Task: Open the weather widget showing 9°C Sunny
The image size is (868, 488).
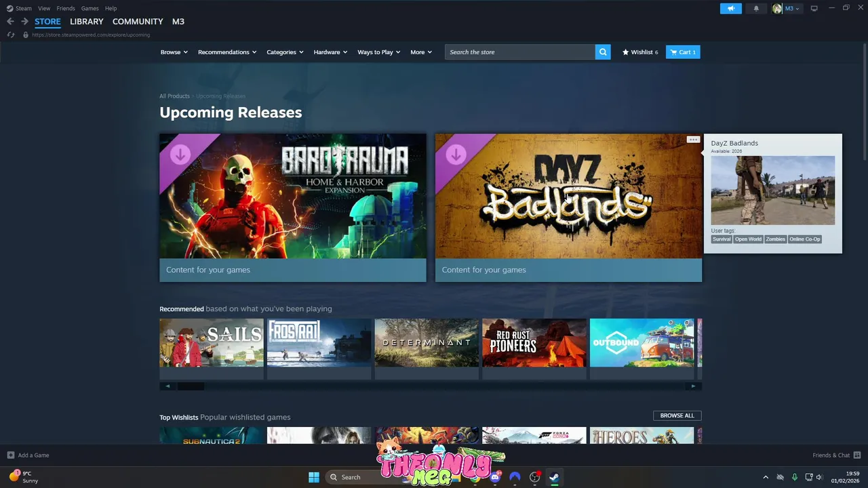Action: click(x=23, y=477)
